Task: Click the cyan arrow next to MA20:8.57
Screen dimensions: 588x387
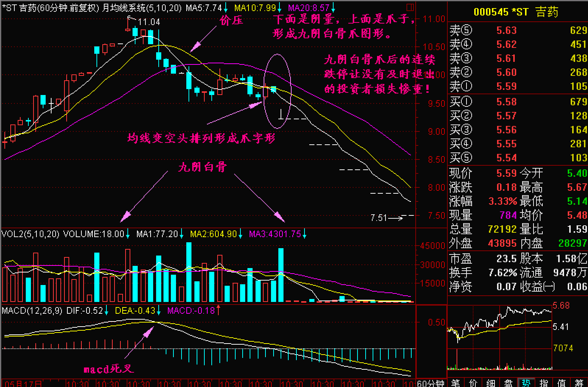Action: (333, 7)
